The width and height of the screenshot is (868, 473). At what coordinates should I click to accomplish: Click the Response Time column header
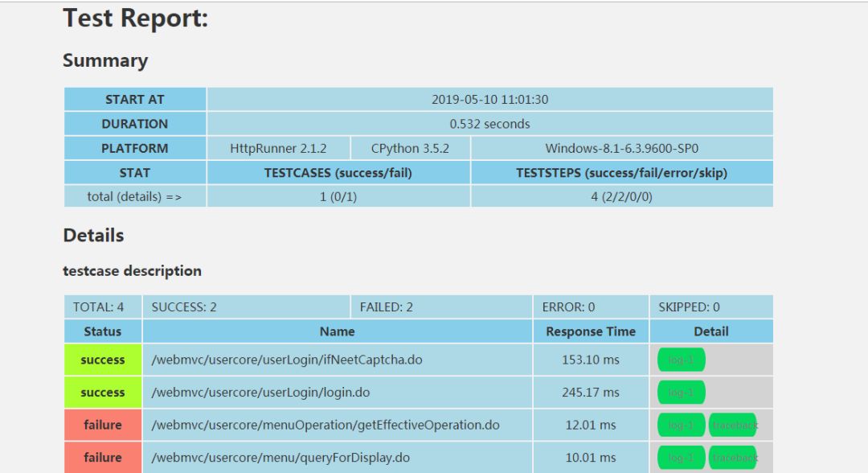(x=591, y=331)
